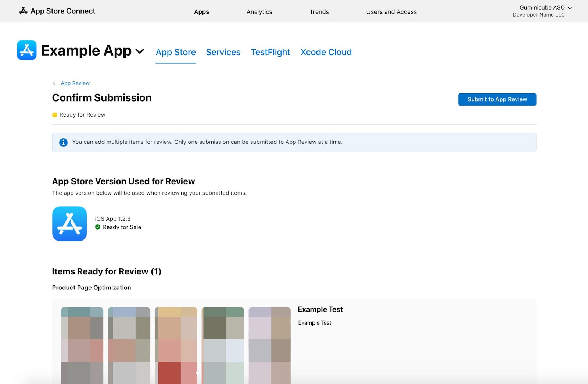
Task: Open Trends from the top navigation
Action: (319, 12)
